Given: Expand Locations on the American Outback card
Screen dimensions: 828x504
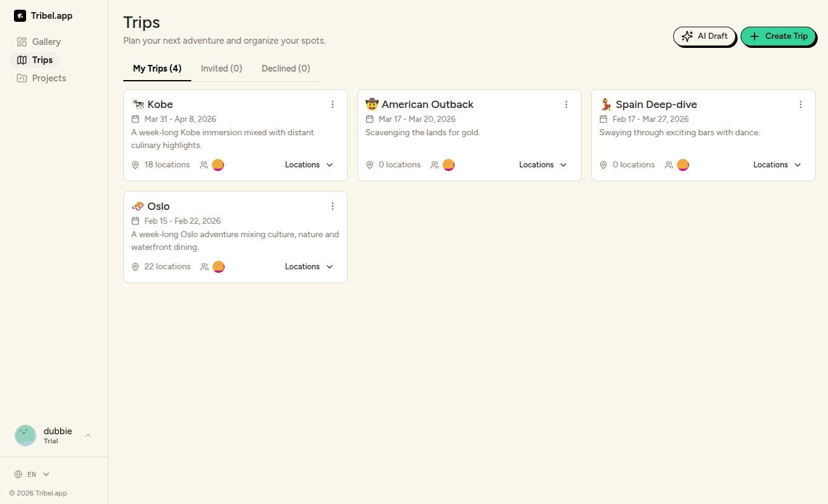Looking at the screenshot, I should pos(543,165).
